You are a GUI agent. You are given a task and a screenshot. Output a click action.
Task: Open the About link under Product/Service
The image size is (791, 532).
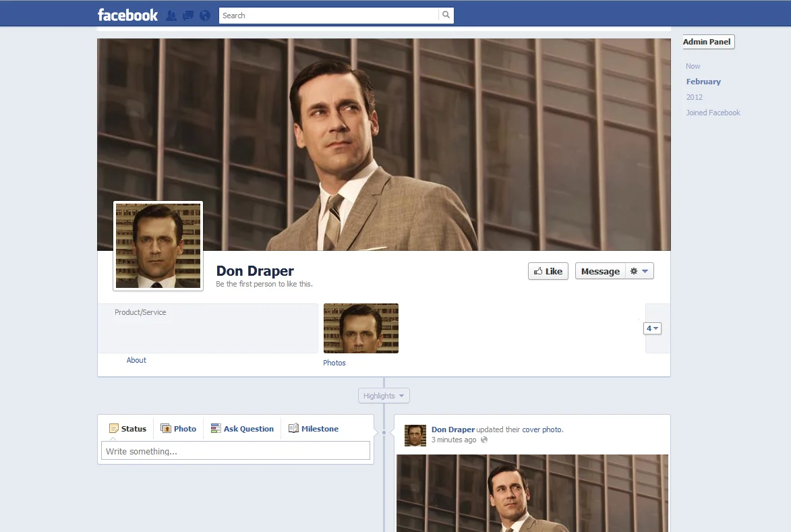(136, 360)
